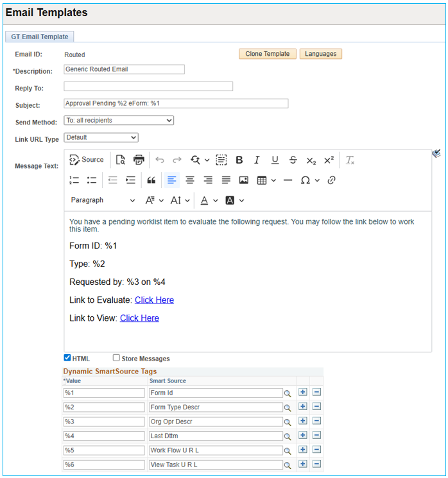Add row after Work Flow U R L

(x=303, y=449)
